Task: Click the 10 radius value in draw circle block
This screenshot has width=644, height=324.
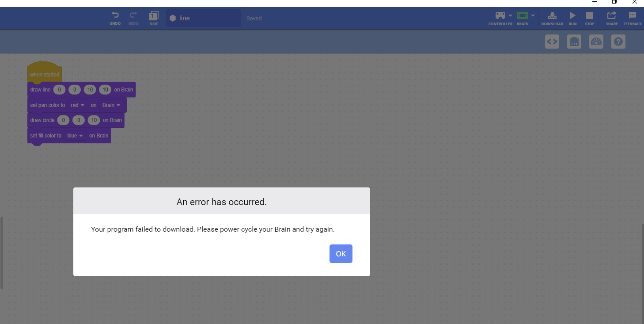Action: 94,120
